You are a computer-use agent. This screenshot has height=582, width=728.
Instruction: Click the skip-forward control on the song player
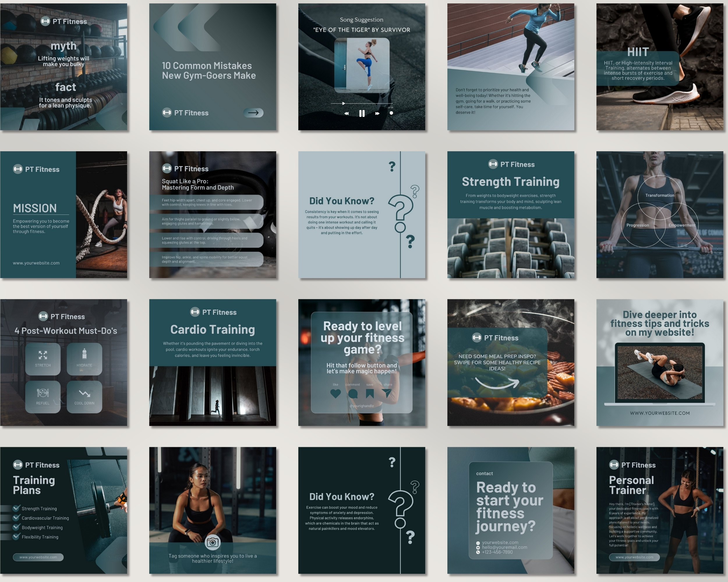coord(377,114)
